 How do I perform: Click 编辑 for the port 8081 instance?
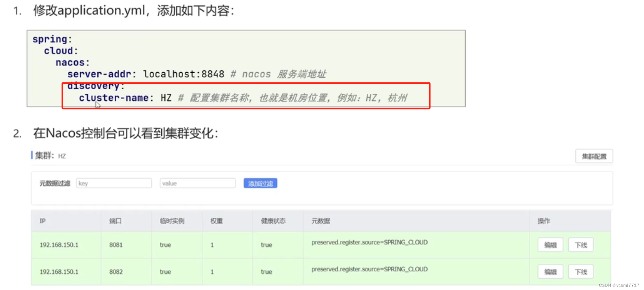[550, 245]
